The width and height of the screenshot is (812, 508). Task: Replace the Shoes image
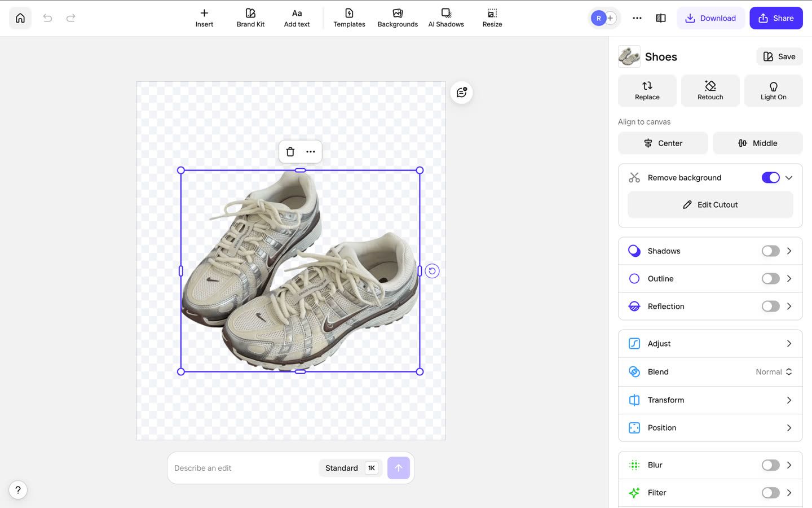[x=647, y=90]
